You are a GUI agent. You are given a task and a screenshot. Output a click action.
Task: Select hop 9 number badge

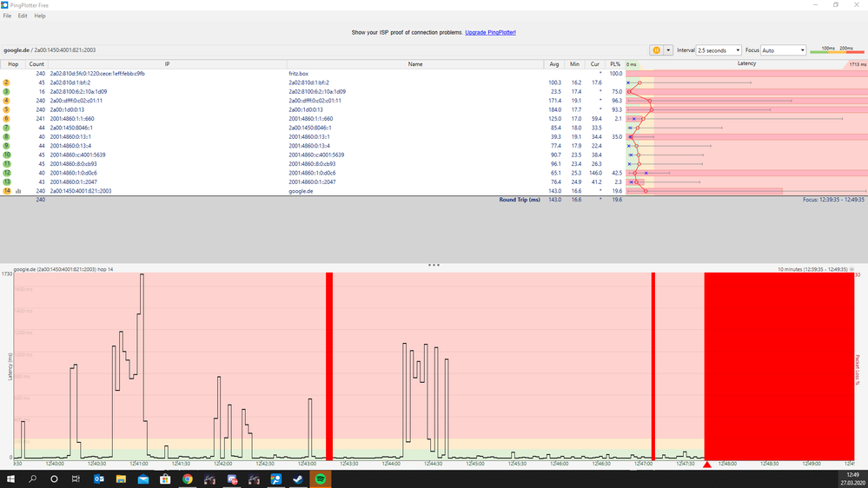tap(7, 146)
